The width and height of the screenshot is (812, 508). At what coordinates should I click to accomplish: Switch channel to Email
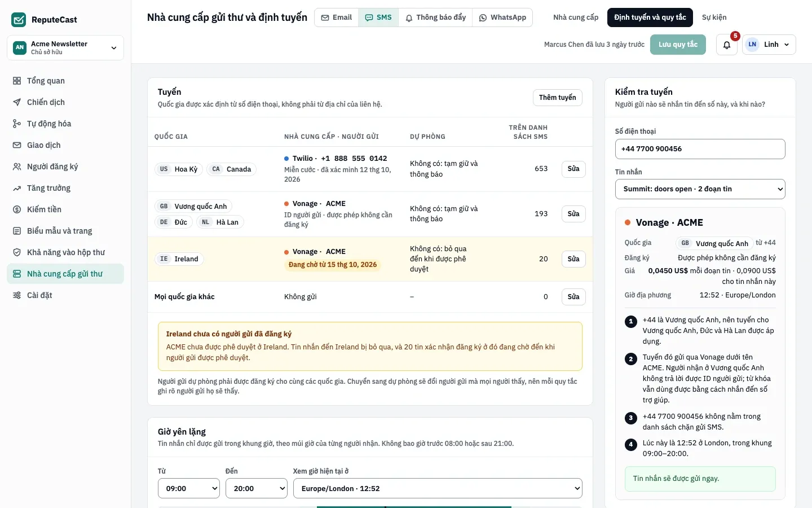coord(337,17)
